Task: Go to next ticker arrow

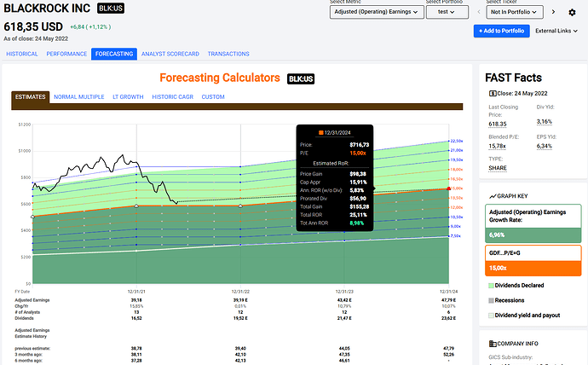Action: (553, 12)
